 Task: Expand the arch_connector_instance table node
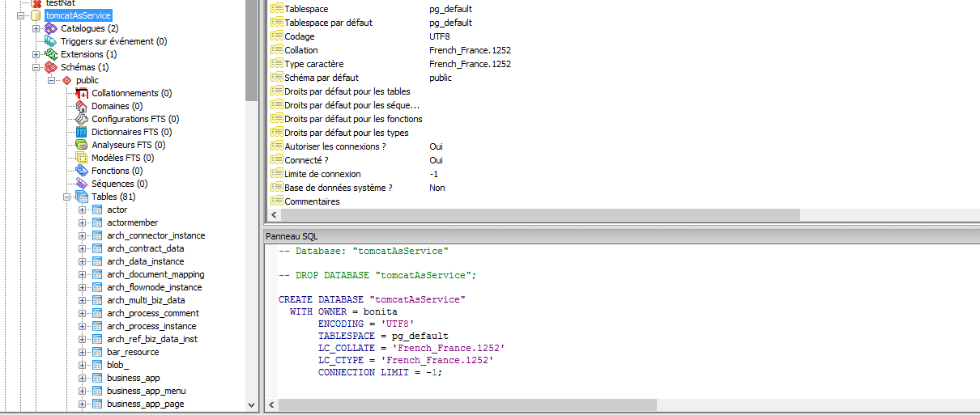pyautogui.click(x=83, y=235)
